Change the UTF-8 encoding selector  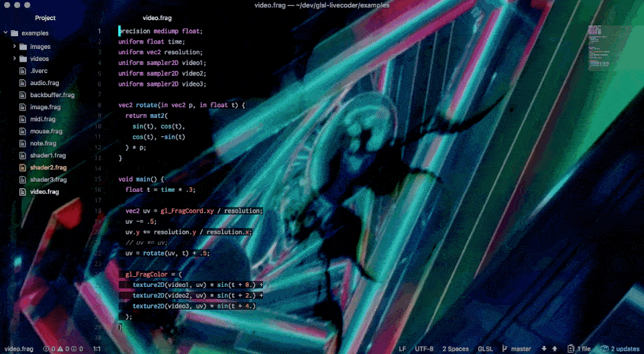pyautogui.click(x=424, y=349)
